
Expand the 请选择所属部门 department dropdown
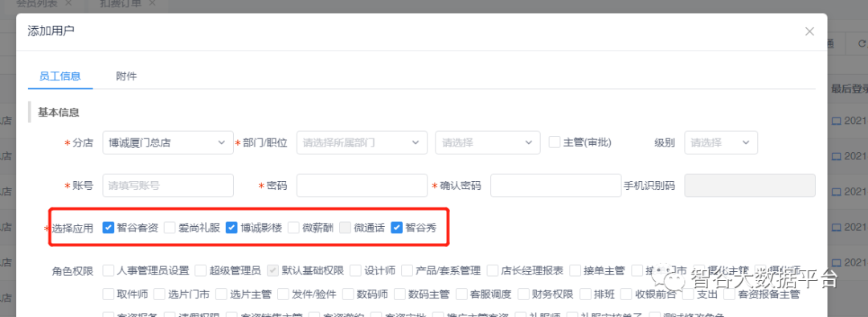point(362,142)
